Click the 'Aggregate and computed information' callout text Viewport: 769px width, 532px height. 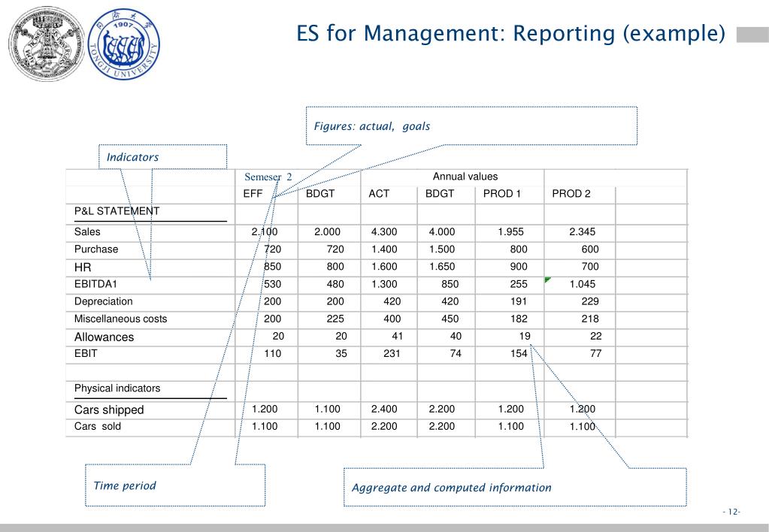click(x=451, y=488)
